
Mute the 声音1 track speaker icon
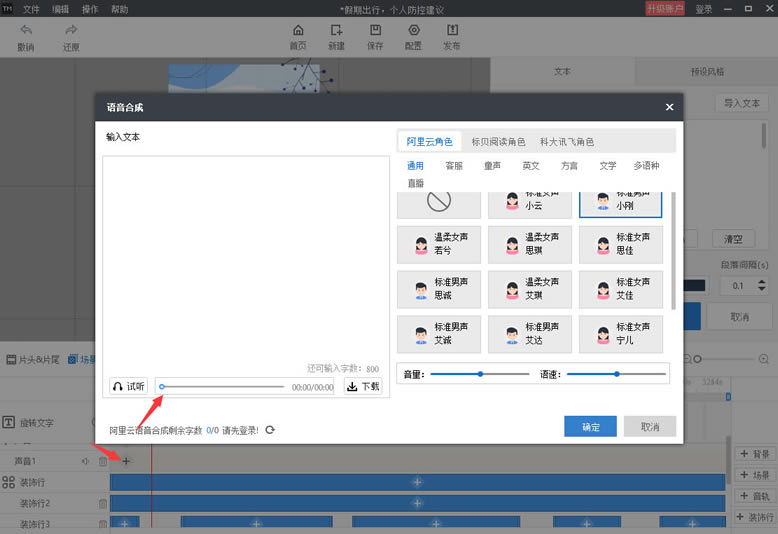[x=86, y=461]
